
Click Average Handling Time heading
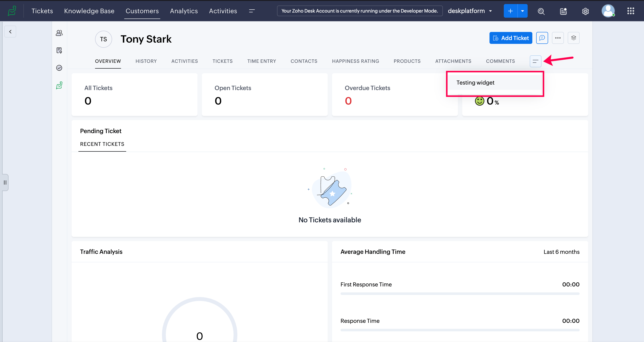pyautogui.click(x=373, y=252)
